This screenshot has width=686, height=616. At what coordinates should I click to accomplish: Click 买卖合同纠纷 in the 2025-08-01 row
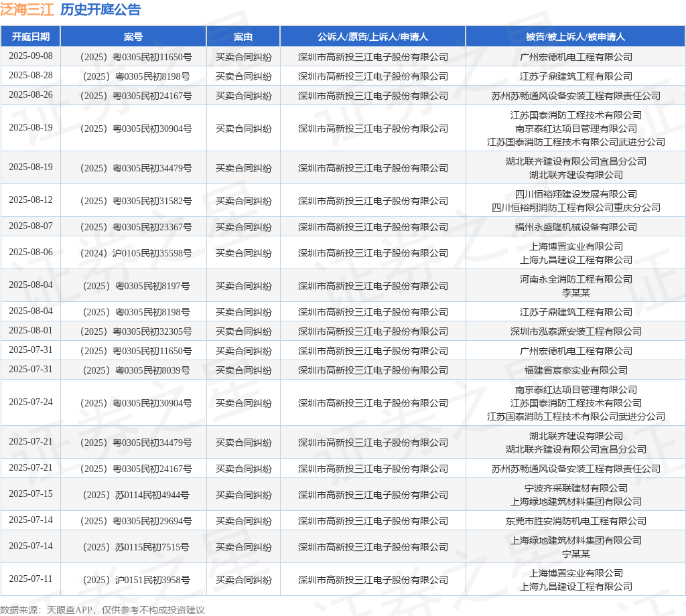[243, 332]
